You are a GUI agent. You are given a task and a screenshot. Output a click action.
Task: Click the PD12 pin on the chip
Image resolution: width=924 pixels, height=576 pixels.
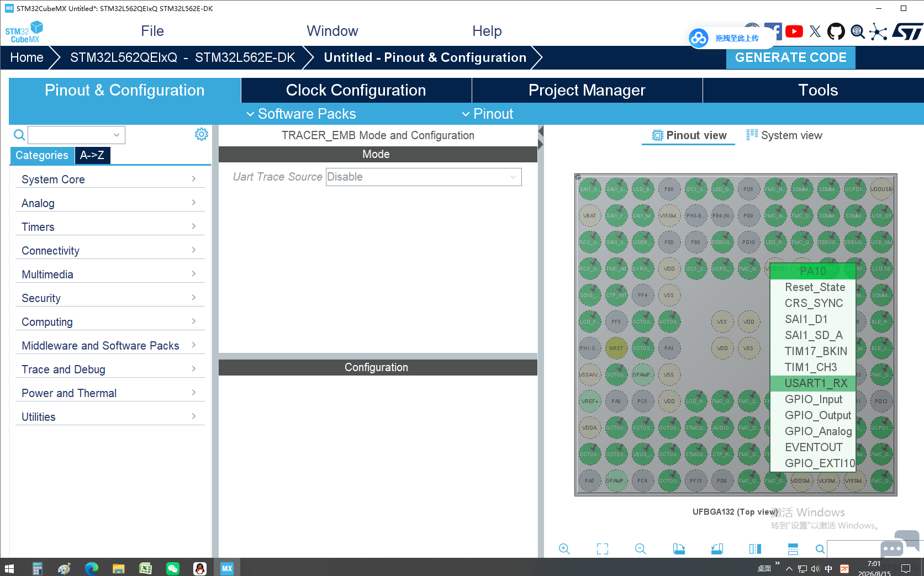point(881,401)
